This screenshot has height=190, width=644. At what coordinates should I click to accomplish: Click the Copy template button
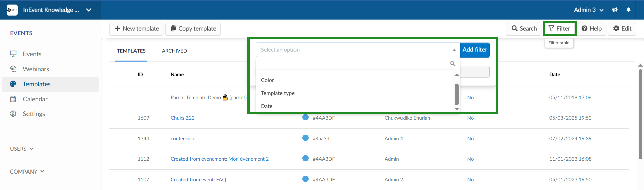click(x=193, y=29)
